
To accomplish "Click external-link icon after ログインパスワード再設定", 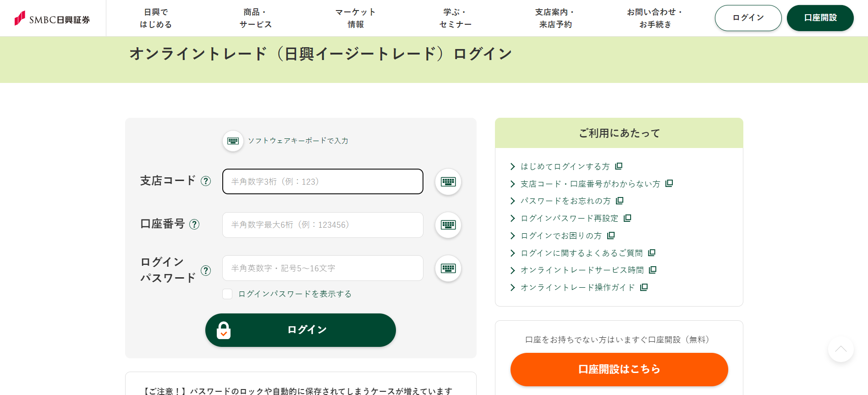I will point(627,218).
